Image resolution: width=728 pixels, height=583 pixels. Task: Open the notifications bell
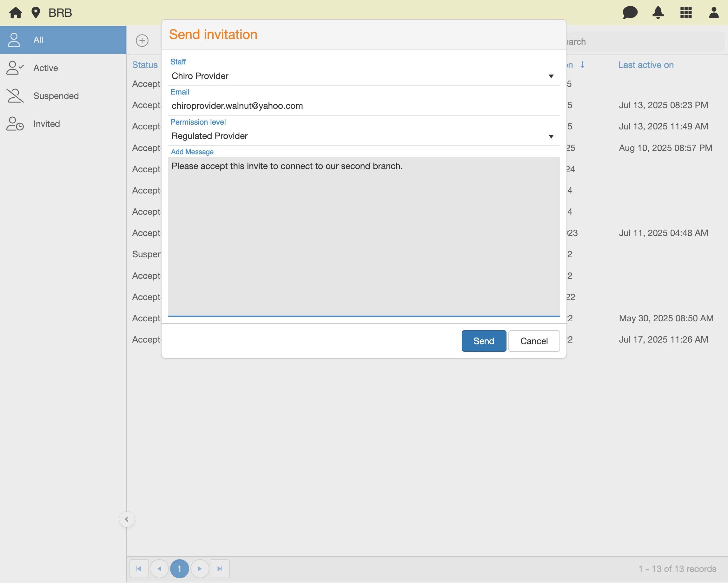(x=658, y=13)
